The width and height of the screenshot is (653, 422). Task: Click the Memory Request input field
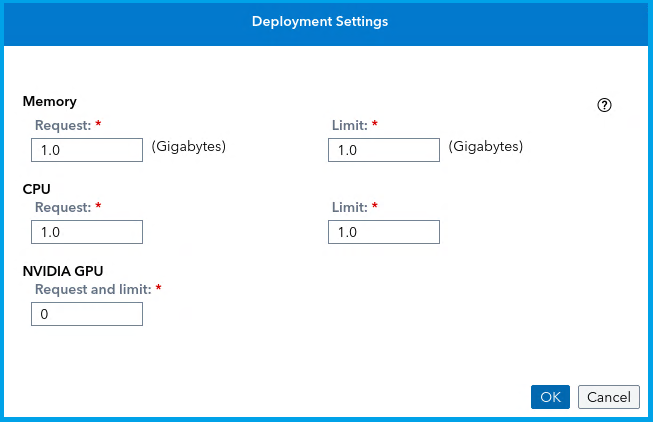click(87, 150)
